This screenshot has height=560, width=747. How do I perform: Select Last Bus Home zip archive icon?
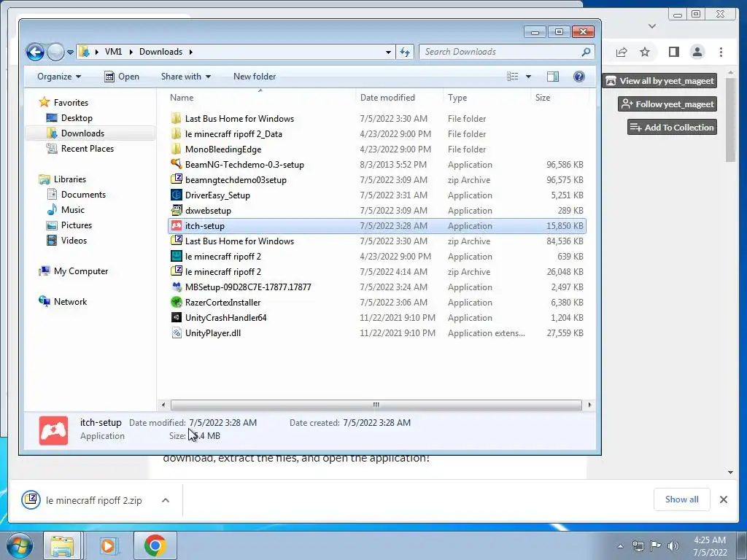pyautogui.click(x=177, y=241)
